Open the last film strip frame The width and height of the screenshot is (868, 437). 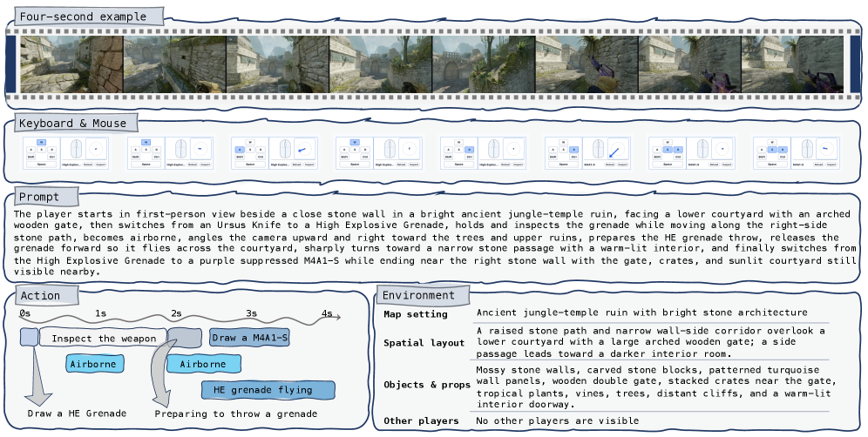click(793, 64)
